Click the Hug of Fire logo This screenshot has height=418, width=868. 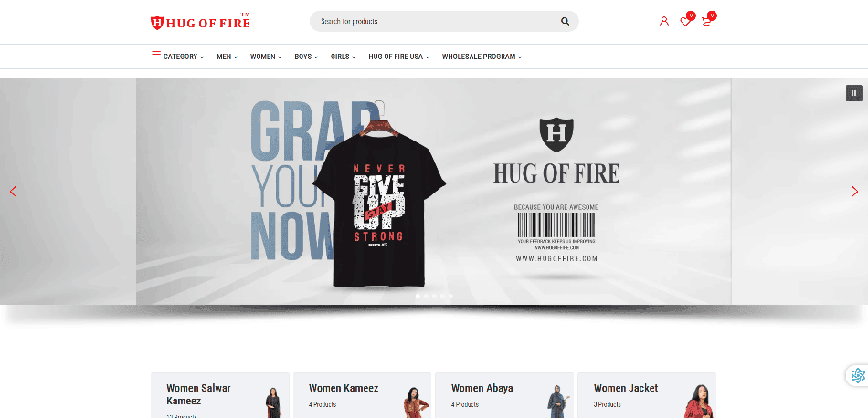click(x=200, y=22)
